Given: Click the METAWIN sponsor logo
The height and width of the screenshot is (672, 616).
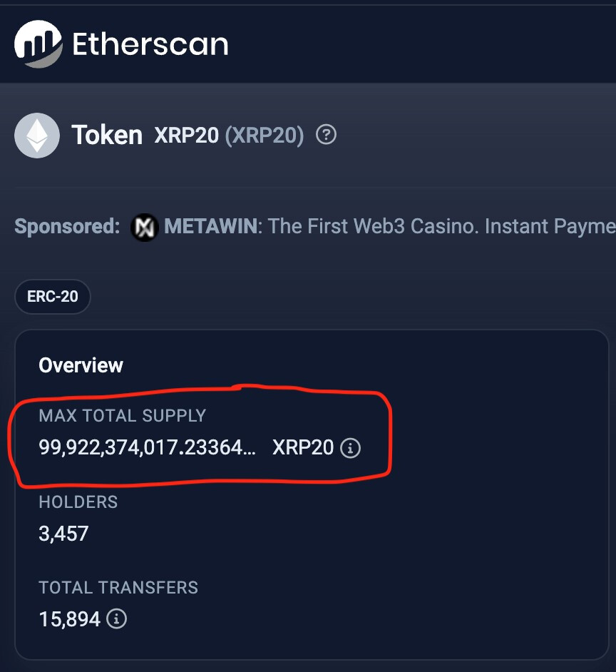Looking at the screenshot, I should (x=144, y=227).
